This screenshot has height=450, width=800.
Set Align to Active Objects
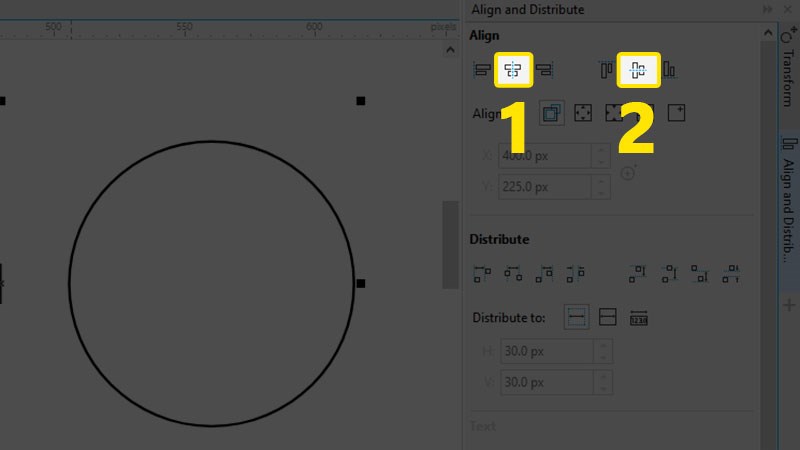point(552,113)
